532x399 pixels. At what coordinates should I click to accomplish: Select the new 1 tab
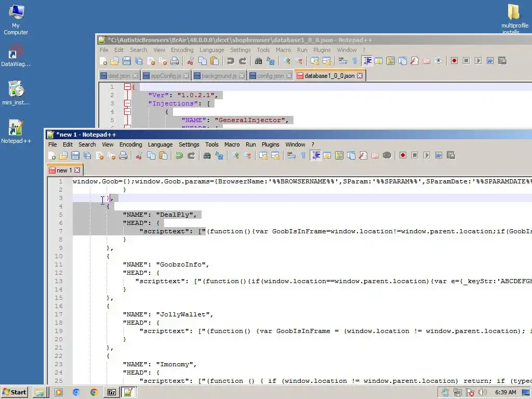[x=64, y=170]
